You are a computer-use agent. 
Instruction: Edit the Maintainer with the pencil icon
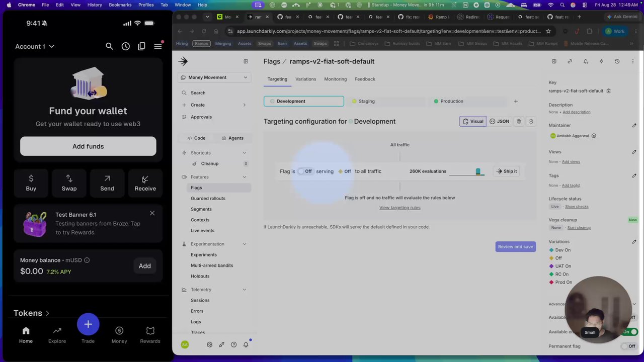pyautogui.click(x=634, y=125)
